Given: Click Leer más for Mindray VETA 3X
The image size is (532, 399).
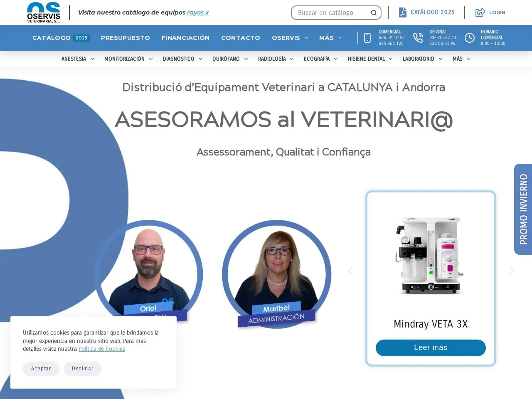Looking at the screenshot, I should [x=431, y=348].
